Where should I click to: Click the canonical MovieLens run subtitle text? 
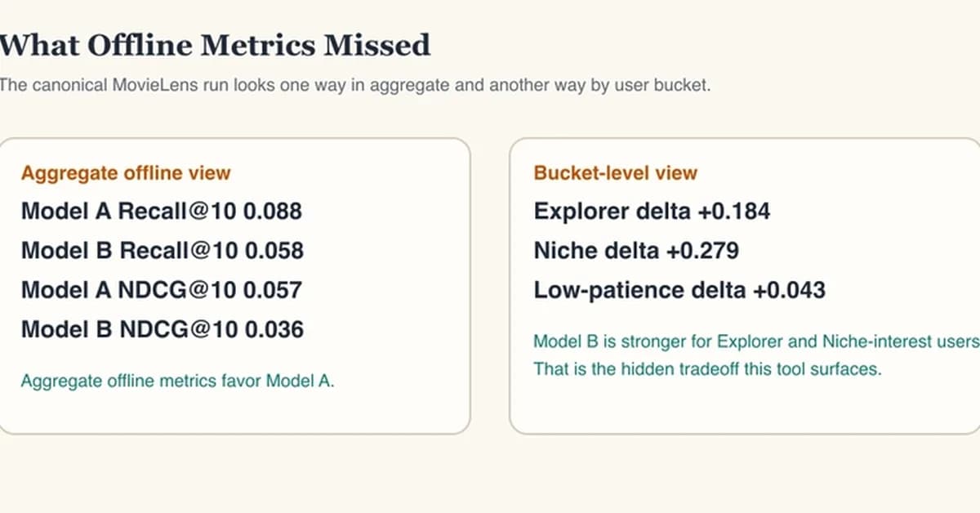tap(354, 85)
